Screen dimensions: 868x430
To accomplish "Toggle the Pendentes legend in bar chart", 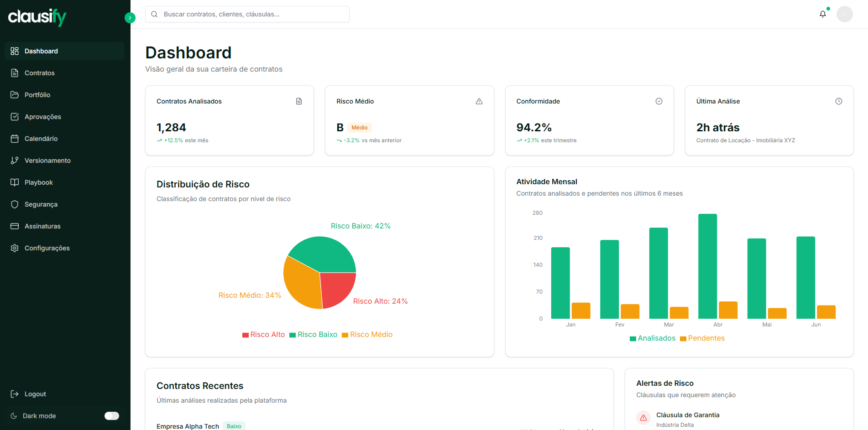I will coord(702,338).
